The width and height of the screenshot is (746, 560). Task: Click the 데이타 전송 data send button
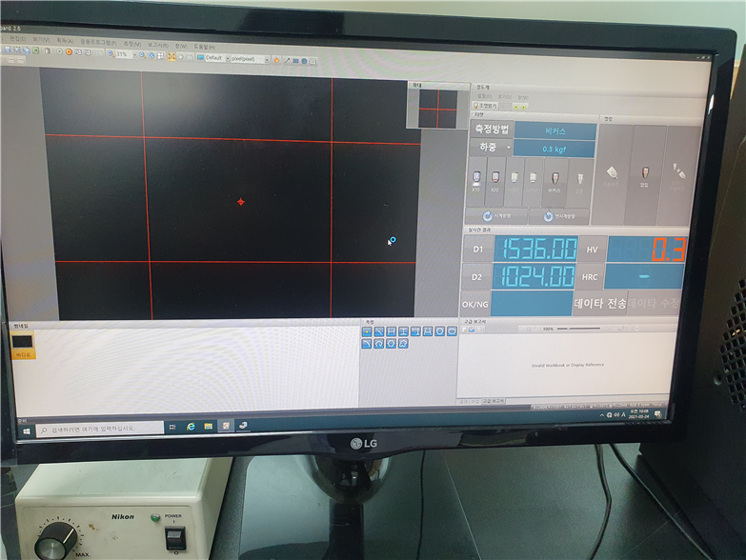pyautogui.click(x=599, y=303)
